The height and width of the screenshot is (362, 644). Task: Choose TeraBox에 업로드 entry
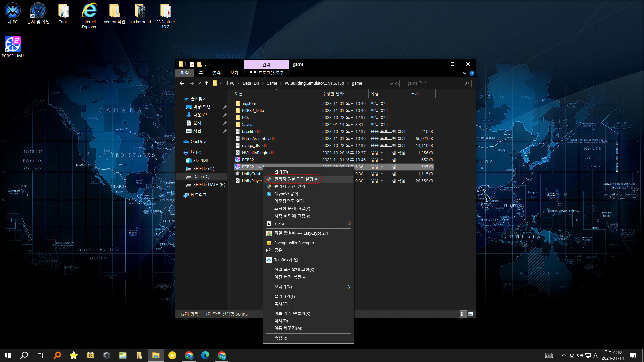[x=308, y=260]
